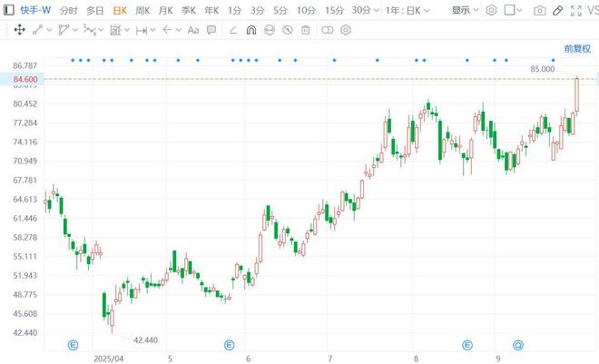Switch to 分时 intraday tab
This screenshot has width=599, height=364.
pos(69,10)
